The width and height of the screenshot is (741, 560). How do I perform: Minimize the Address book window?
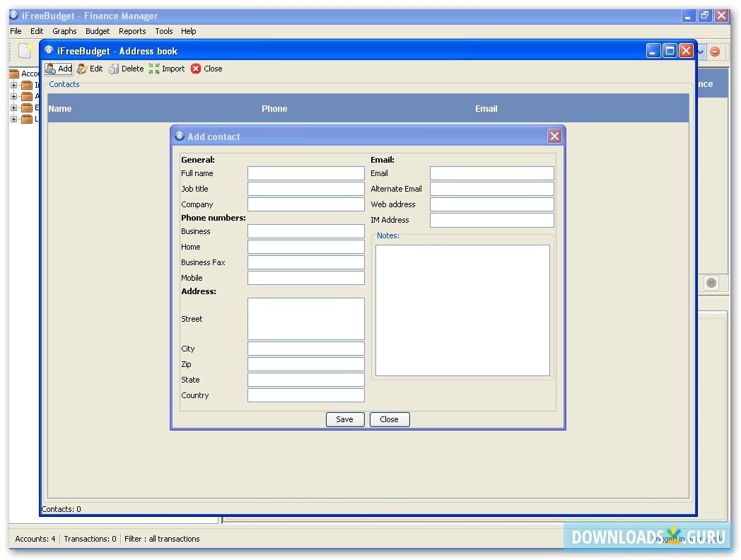(x=653, y=51)
